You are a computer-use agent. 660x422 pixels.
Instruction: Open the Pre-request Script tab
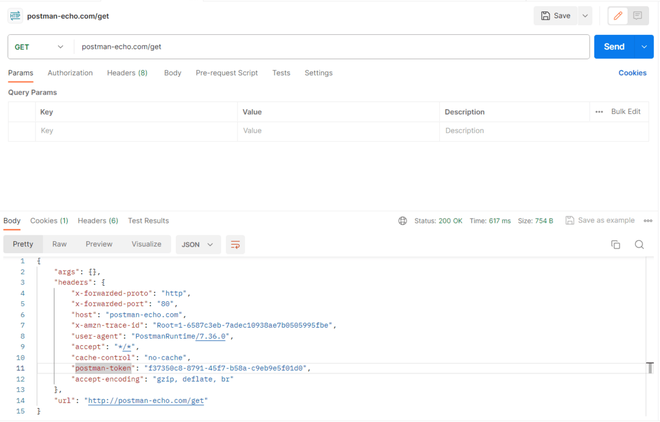pyautogui.click(x=226, y=73)
